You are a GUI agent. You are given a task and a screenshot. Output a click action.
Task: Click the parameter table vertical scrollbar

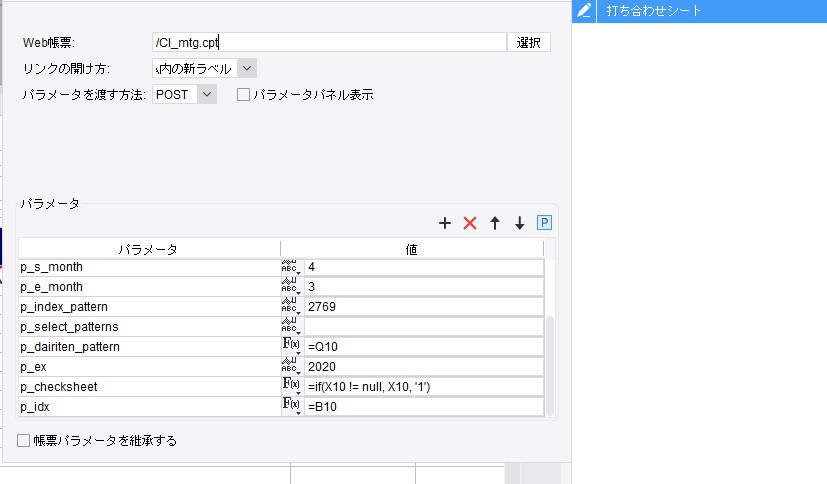550,366
